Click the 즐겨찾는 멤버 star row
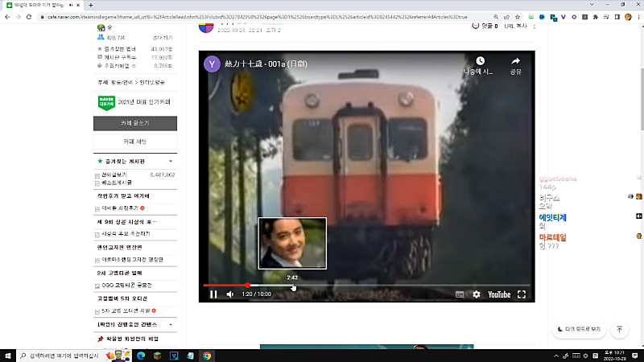Viewport: 644px width, 362px height. point(135,49)
